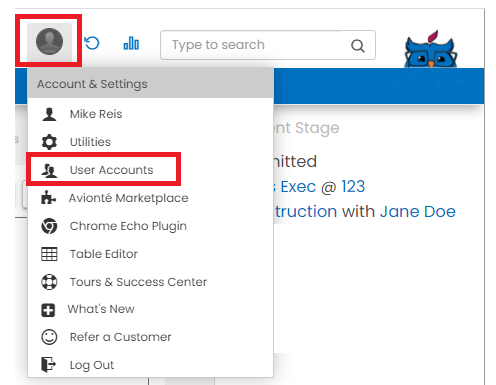Open Utilities from account menu

click(150, 142)
